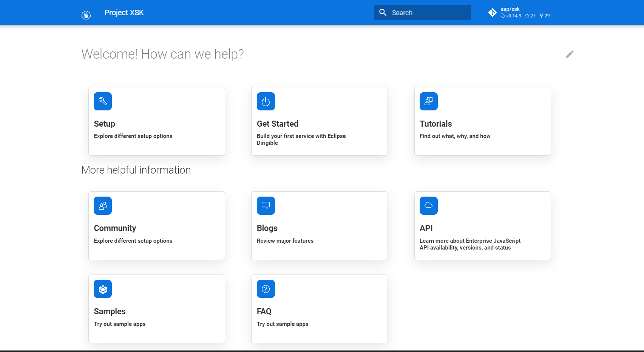Select the group icon on the Community card
Screen dimensions: 644x352
point(102,205)
